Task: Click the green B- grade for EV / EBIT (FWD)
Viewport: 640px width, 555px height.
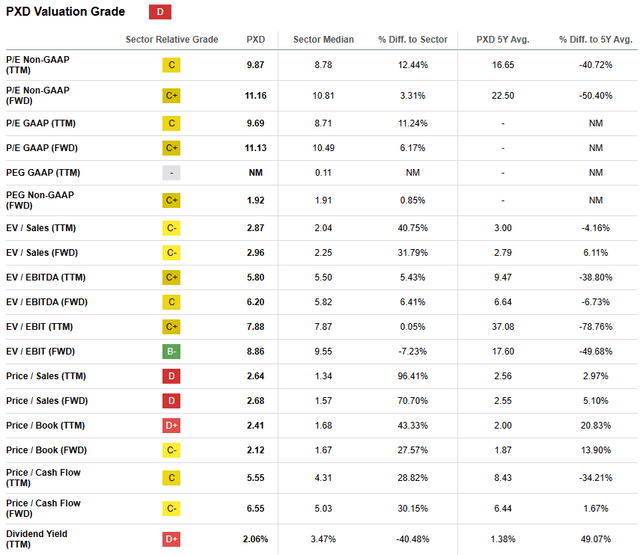Action: click(173, 351)
